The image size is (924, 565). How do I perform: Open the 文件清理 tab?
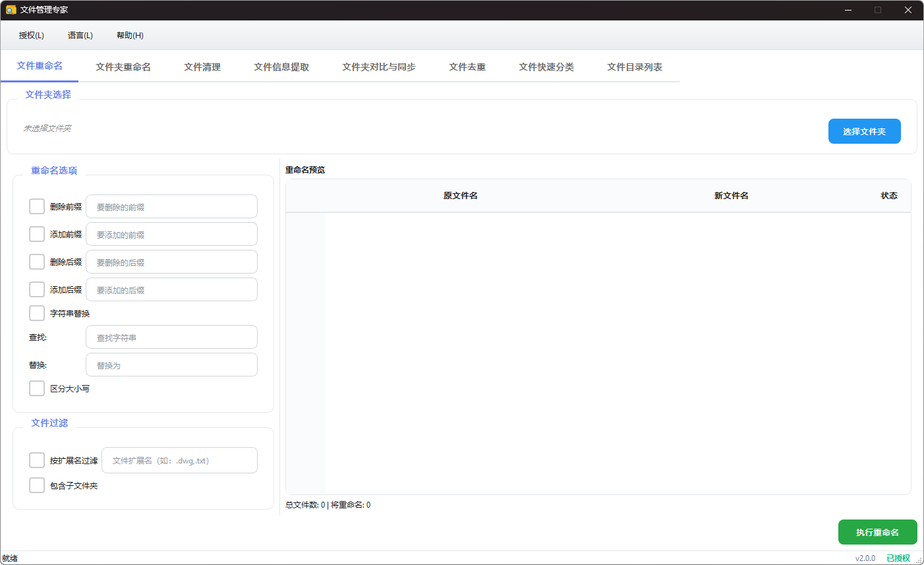tap(202, 67)
